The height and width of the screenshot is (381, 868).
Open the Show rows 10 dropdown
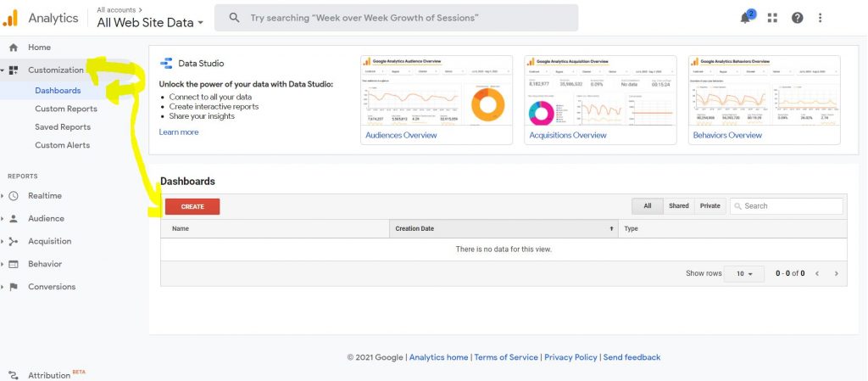coord(744,273)
